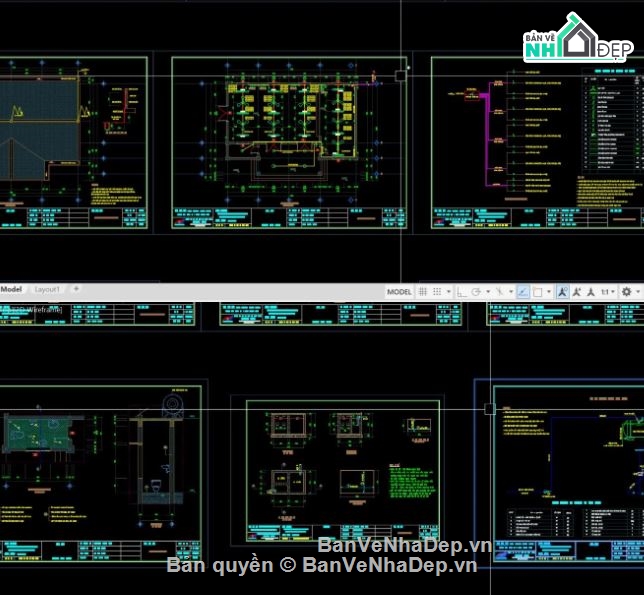Screen dimensions: 644x595
Task: Toggle 2D object snap icon
Action: click(537, 292)
